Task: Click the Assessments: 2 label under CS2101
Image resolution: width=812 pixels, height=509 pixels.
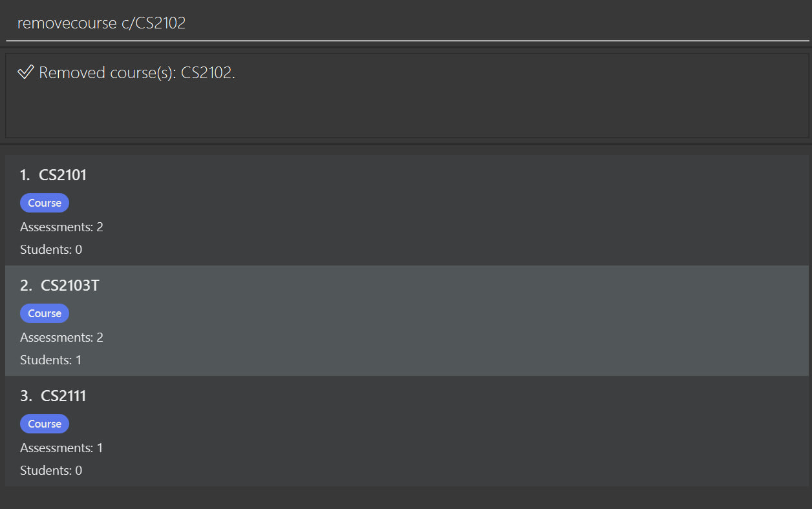Action: tap(61, 227)
